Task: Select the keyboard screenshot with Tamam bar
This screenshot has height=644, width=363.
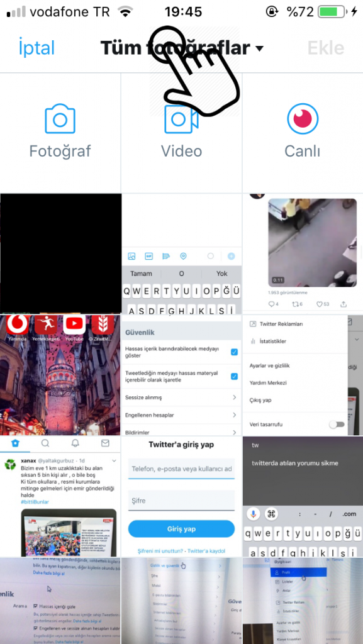Action: click(x=181, y=253)
